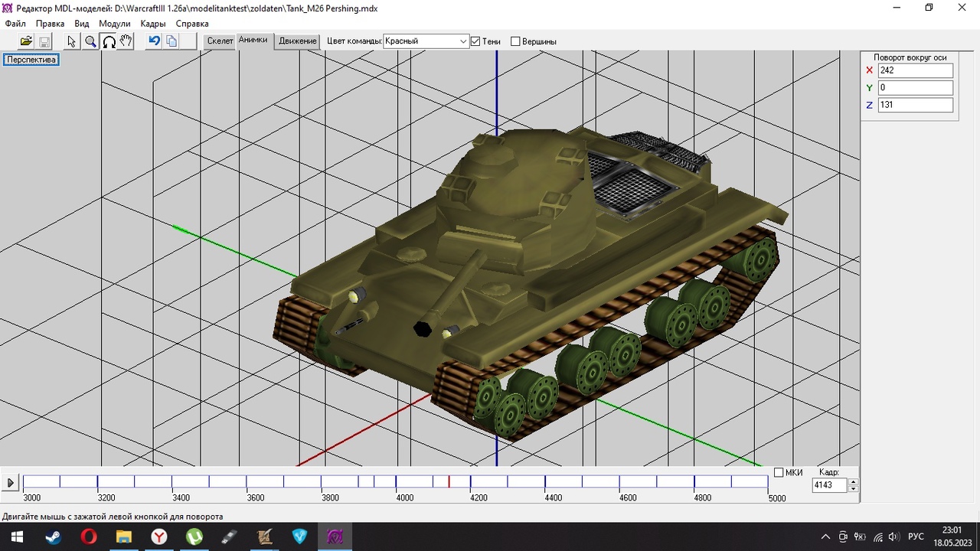The image size is (980, 551).
Task: Switch to the Анимки tab
Action: click(x=253, y=40)
